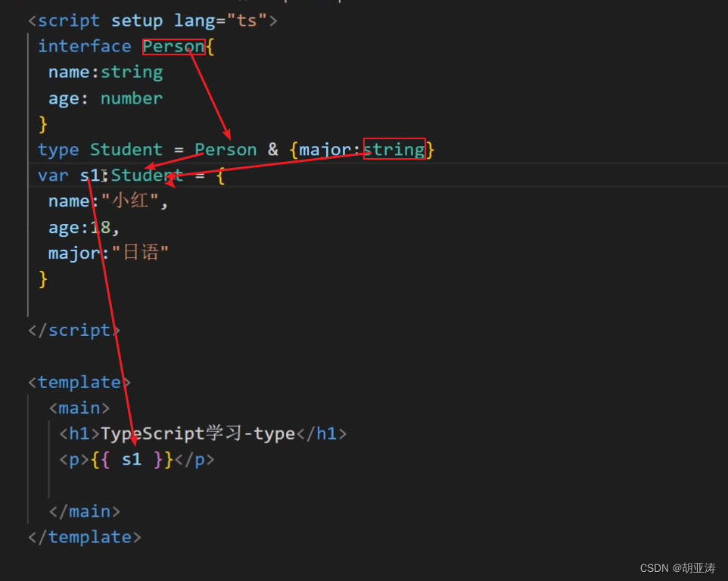Click 'Person' in the interface declaration line
The height and width of the screenshot is (581, 728).
pos(173,46)
